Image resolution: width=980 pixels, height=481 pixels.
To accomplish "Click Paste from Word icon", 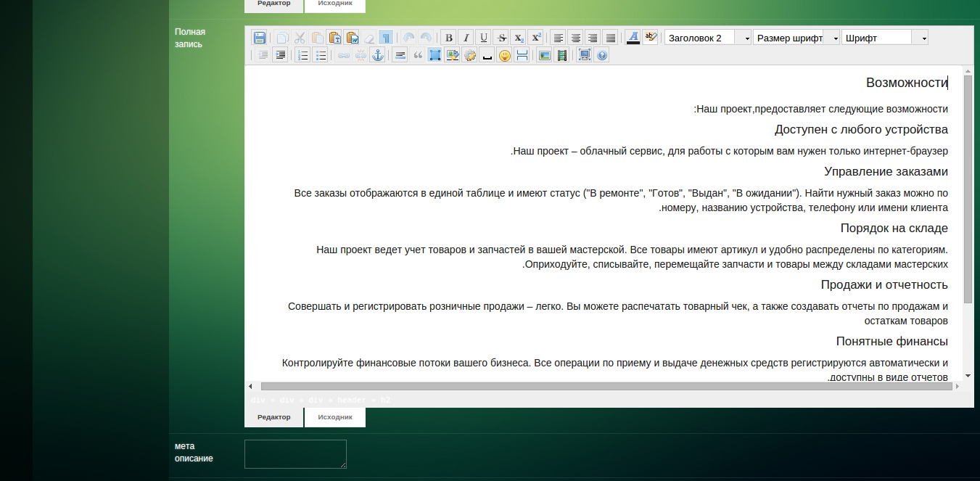I will coord(352,38).
